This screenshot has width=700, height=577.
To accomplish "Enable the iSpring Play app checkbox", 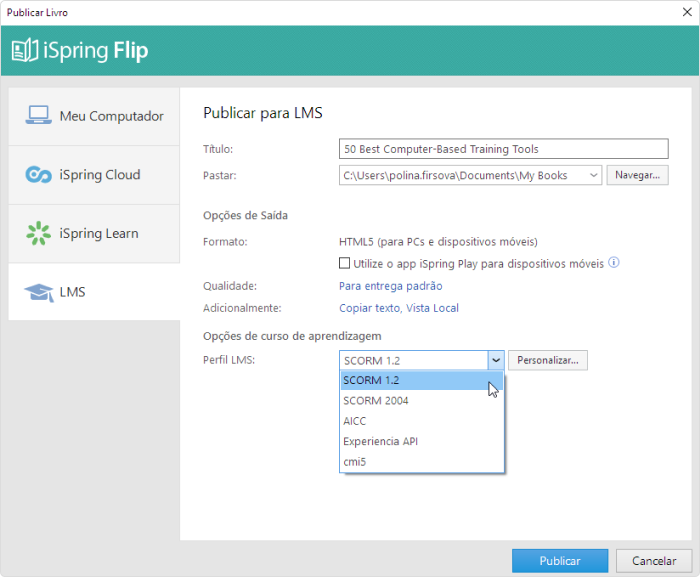I will point(344,263).
